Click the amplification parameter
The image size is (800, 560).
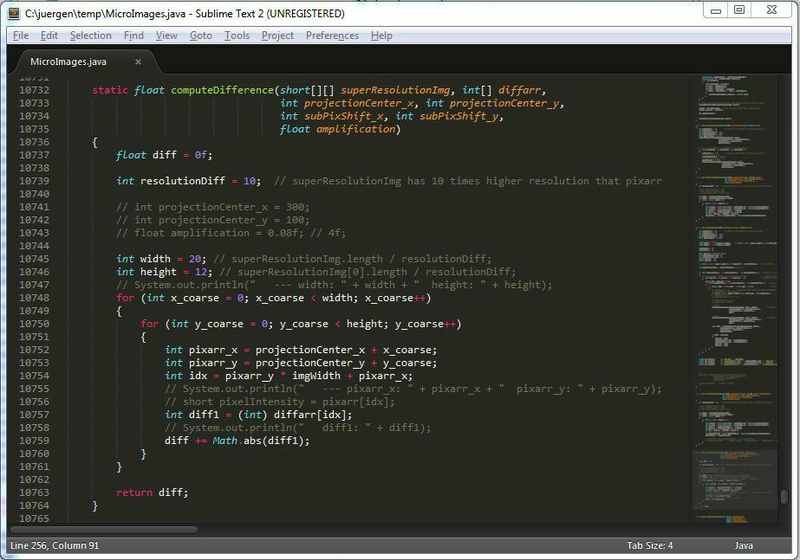(x=356, y=129)
